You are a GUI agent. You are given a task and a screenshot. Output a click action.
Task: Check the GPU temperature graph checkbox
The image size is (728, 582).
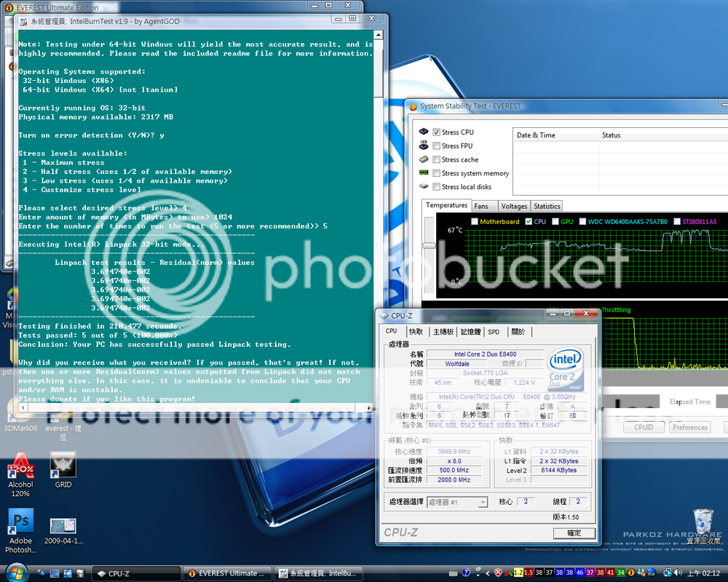pyautogui.click(x=555, y=221)
